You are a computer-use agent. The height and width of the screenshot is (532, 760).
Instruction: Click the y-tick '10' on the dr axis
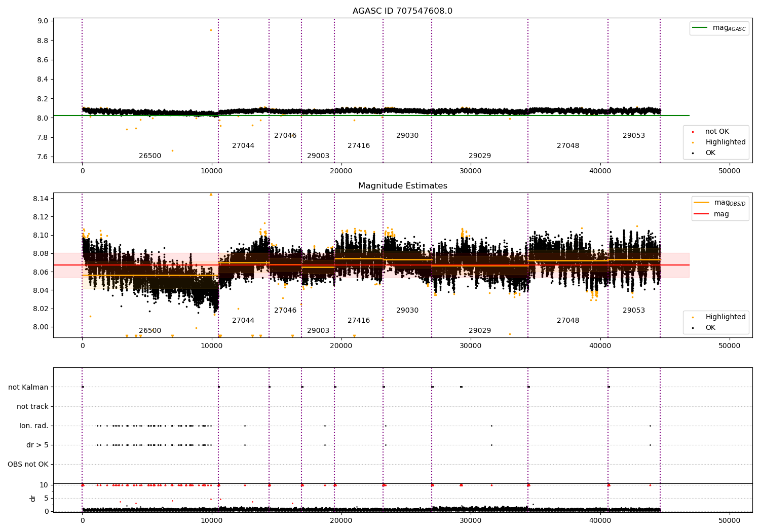(x=44, y=485)
